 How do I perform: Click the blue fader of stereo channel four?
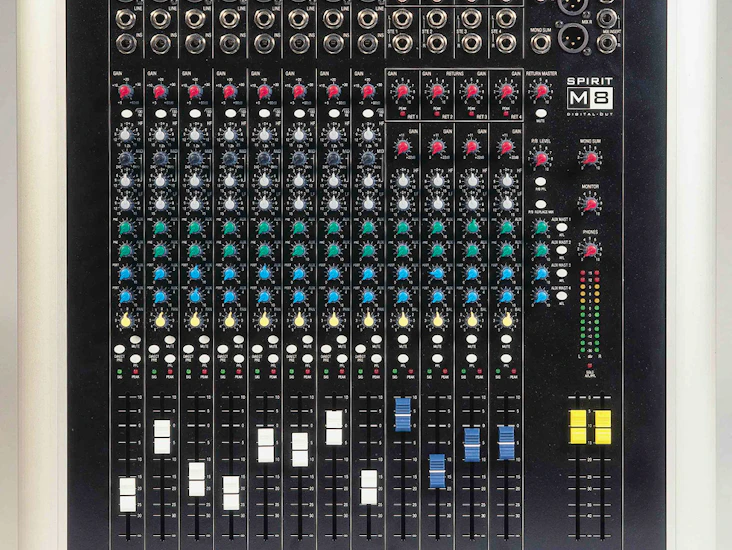coord(506,443)
